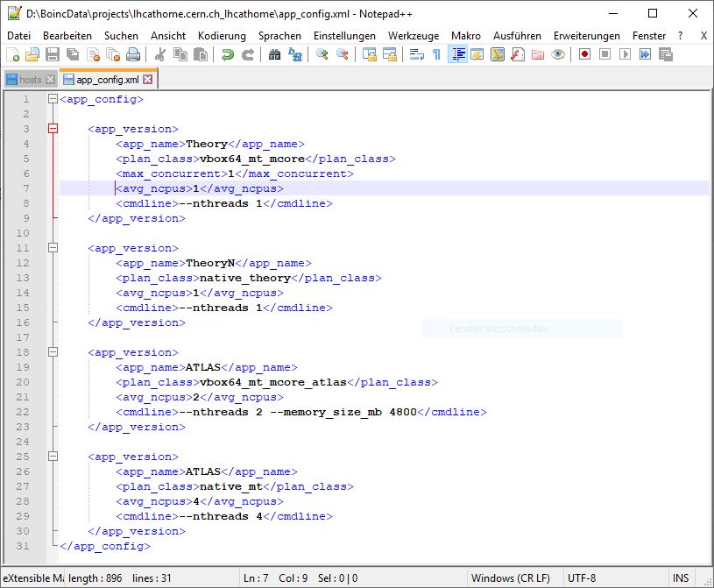
Task: Open the question mark help menu
Action: pos(681,36)
